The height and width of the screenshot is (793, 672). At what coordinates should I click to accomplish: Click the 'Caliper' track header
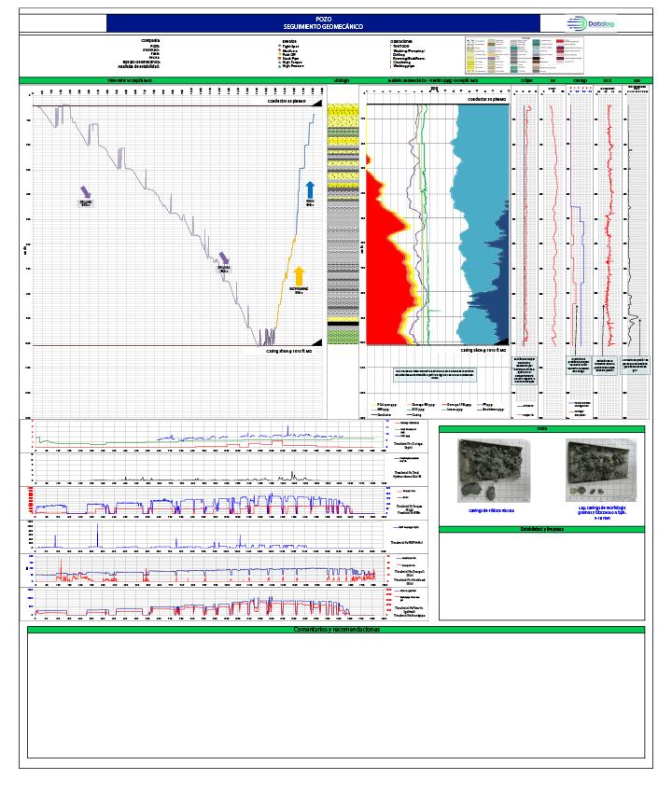(526, 80)
